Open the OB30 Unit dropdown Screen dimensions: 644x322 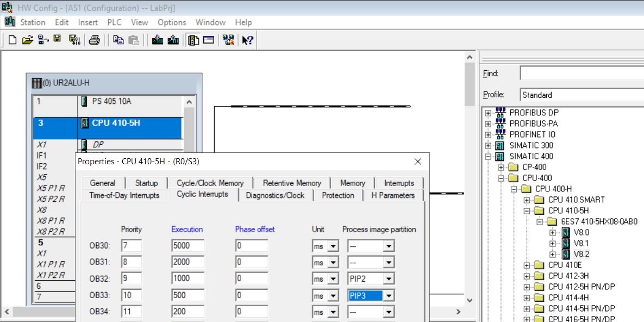pos(333,247)
